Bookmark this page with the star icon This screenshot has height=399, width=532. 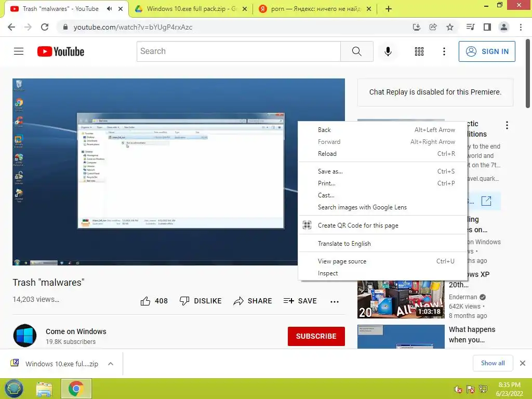click(x=450, y=27)
